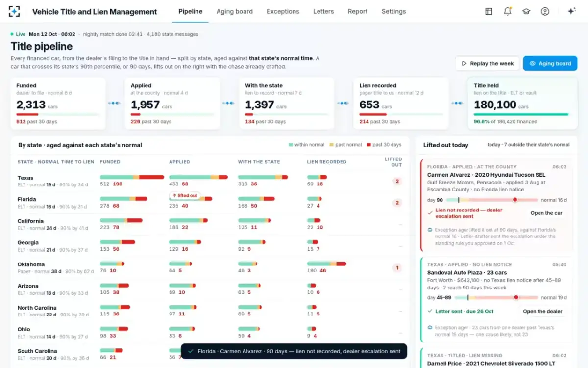The width and height of the screenshot is (588, 368).
Task: Select the California state row name
Action: click(30, 221)
